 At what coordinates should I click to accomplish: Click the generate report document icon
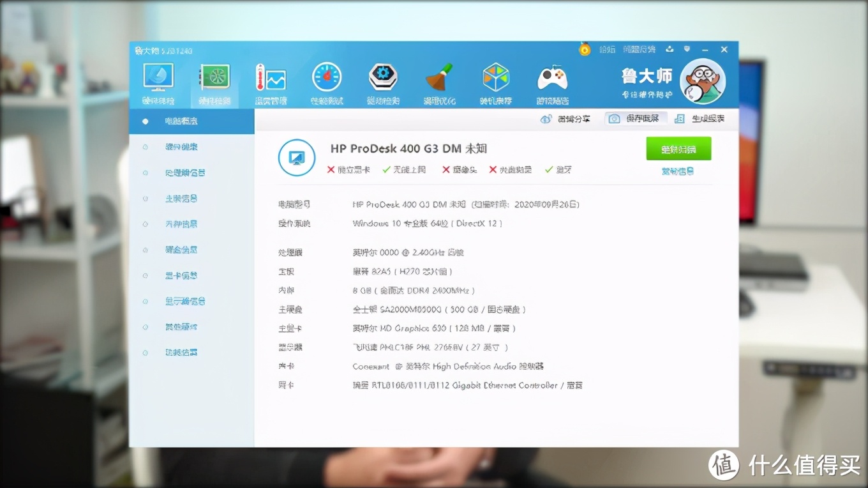tap(680, 119)
